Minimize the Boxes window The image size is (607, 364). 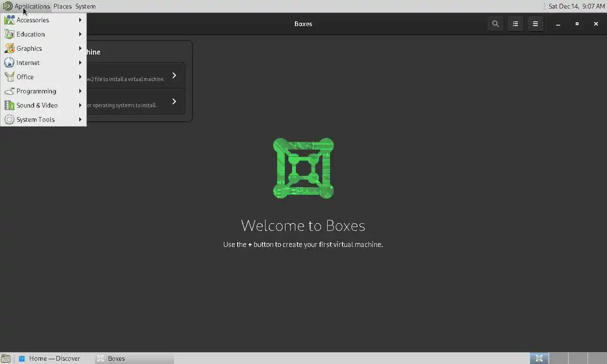tap(558, 24)
